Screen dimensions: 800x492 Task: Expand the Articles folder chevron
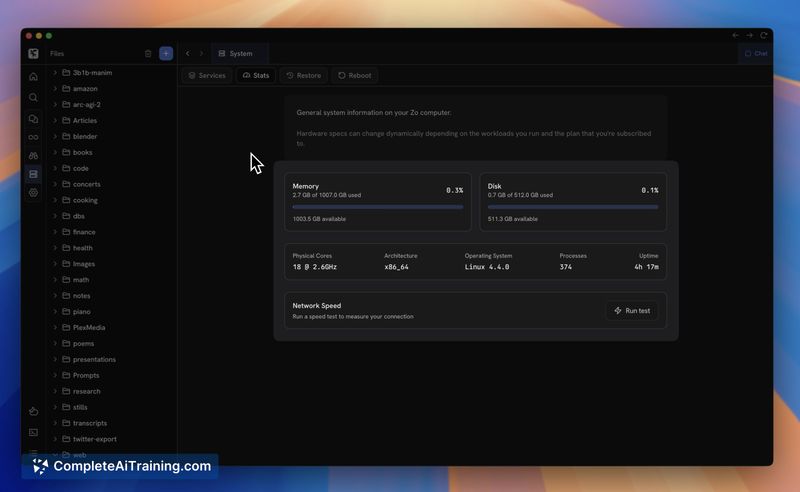(55, 120)
